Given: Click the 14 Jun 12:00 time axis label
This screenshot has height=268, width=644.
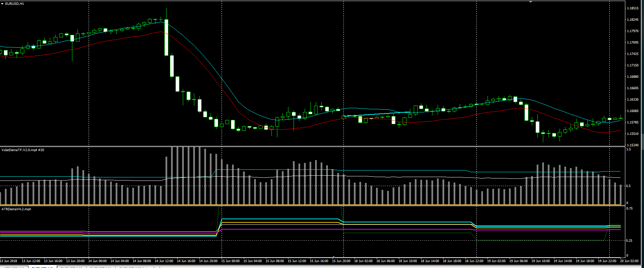Looking at the screenshot, I should click(x=164, y=261).
